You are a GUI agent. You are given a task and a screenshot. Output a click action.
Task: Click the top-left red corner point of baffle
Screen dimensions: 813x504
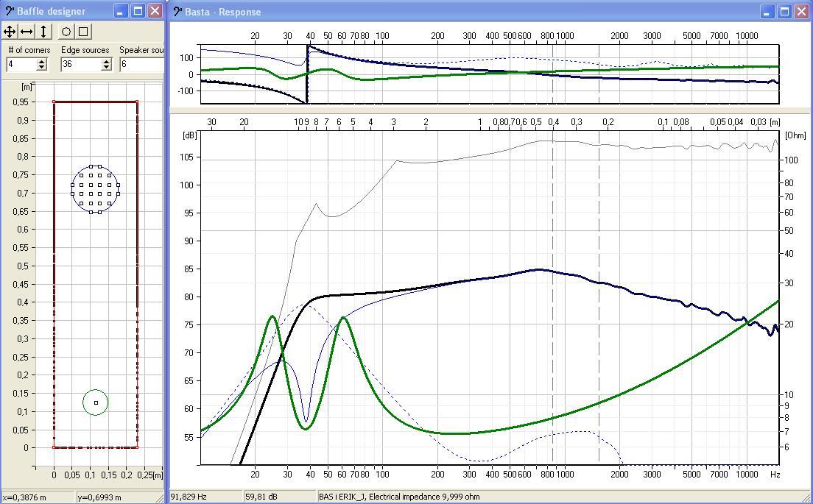[x=54, y=102]
